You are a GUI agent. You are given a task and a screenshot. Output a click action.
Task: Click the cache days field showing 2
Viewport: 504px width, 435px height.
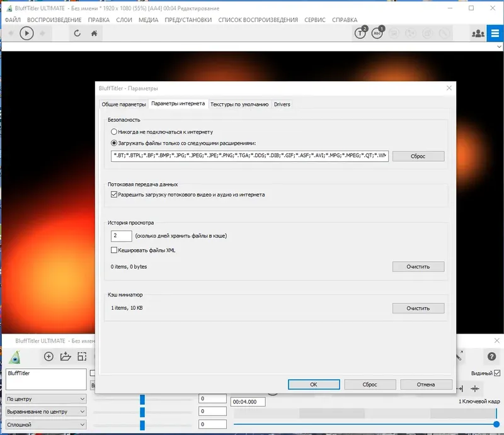pos(121,236)
